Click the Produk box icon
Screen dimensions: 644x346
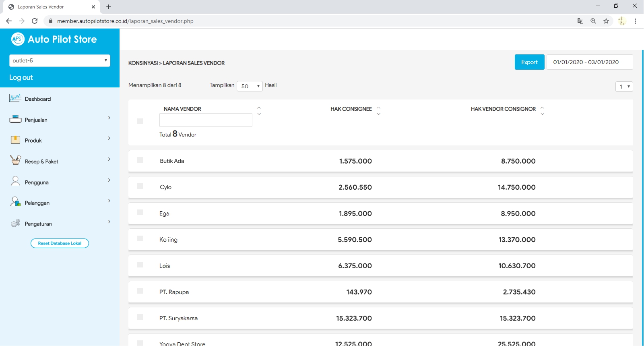click(x=15, y=140)
